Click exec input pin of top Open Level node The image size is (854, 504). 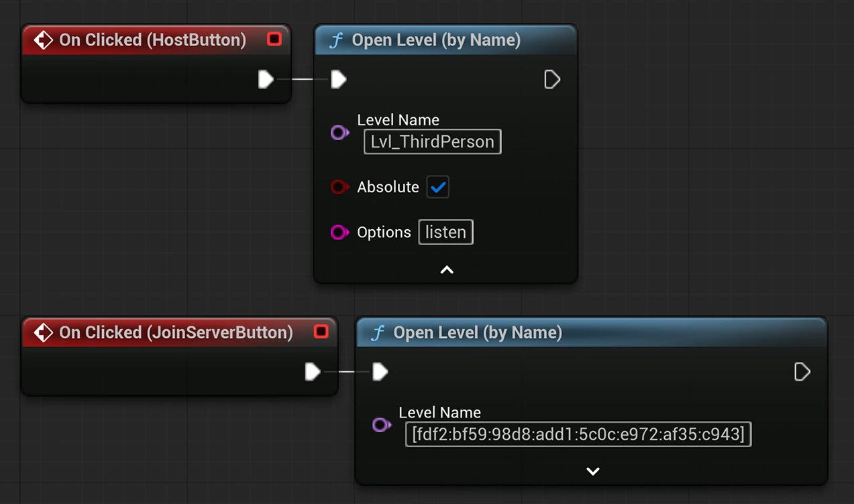[x=339, y=80]
